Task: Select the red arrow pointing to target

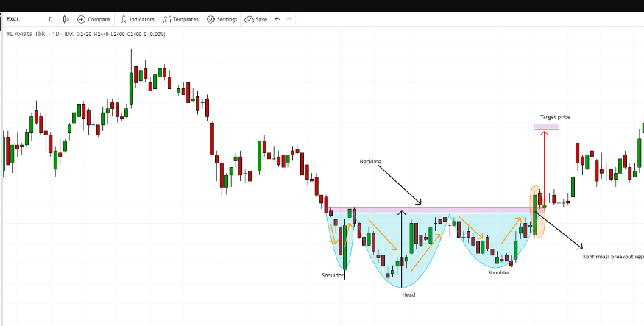Action: pyautogui.click(x=545, y=169)
